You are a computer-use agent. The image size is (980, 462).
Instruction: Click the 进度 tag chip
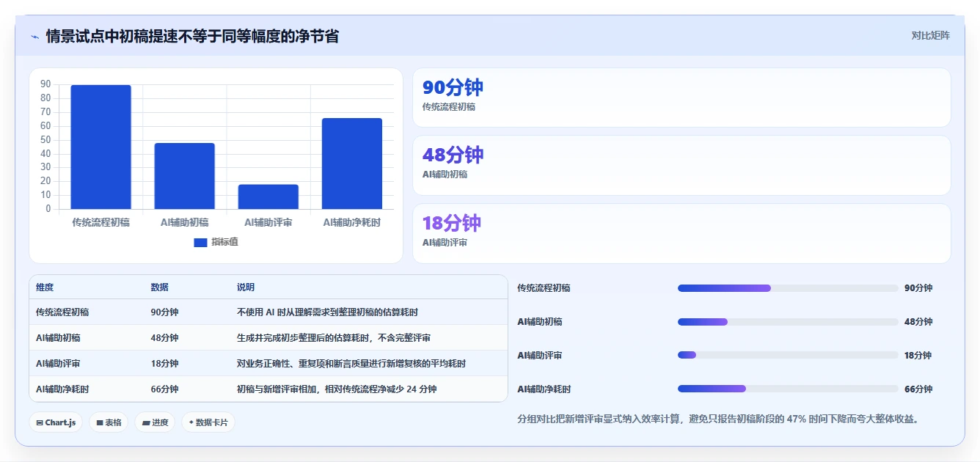coord(155,422)
